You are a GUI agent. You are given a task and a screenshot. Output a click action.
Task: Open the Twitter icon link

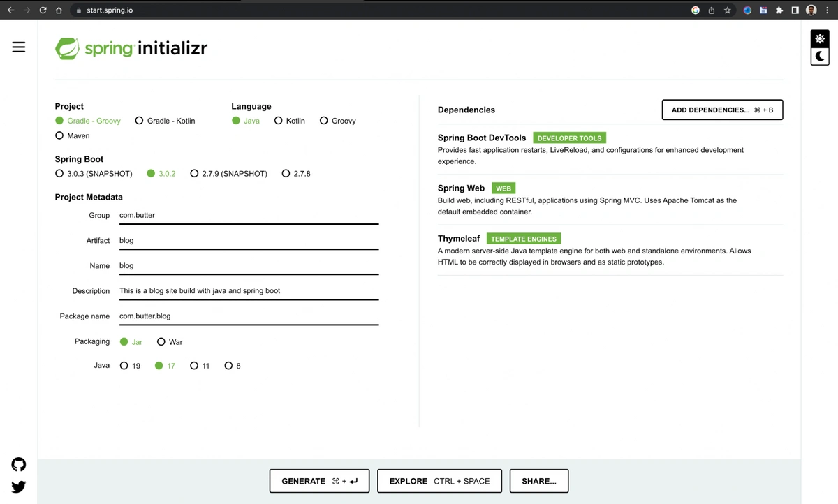19,487
